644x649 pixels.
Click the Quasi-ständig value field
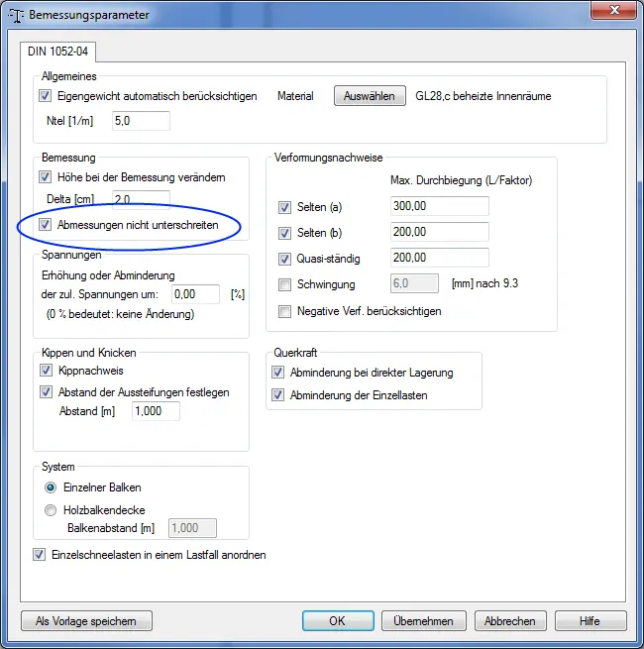(440, 258)
